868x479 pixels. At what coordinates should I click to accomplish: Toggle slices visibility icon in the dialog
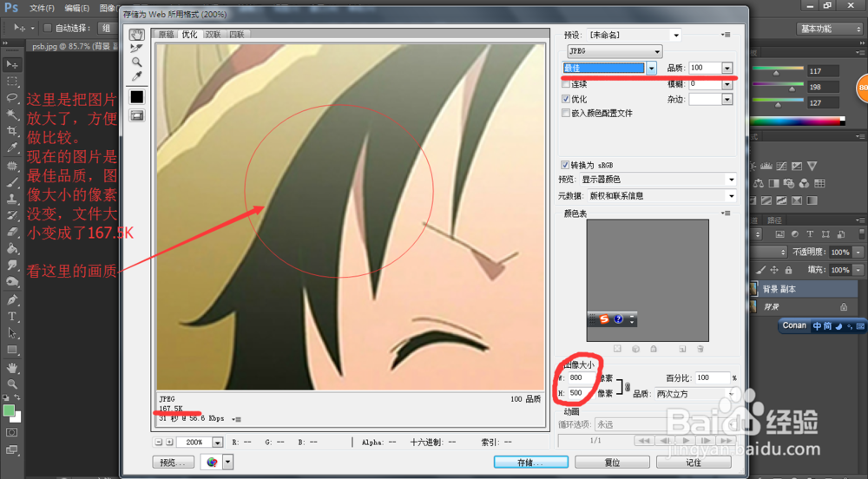pyautogui.click(x=137, y=115)
